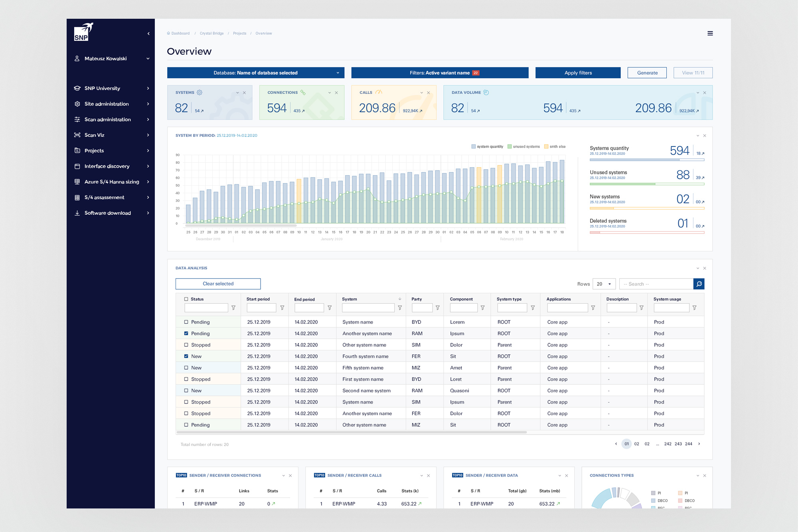The image size is (798, 532).
Task: Click the Clear selected button
Action: click(x=218, y=284)
